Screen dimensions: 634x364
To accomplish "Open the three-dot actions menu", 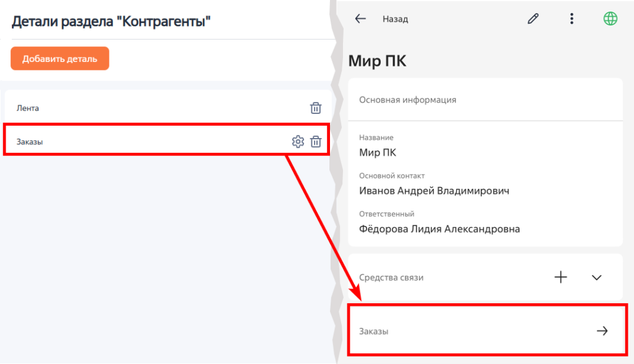I will [571, 19].
